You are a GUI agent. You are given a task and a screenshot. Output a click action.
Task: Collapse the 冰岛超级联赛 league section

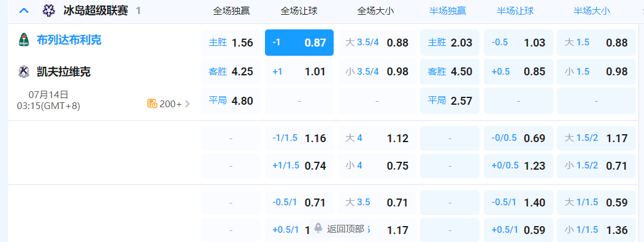tap(25, 10)
